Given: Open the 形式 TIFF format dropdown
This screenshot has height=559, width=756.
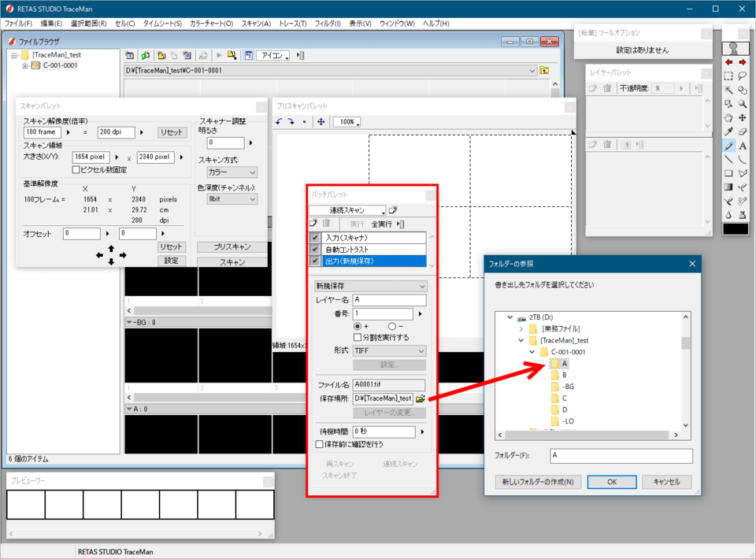Looking at the screenshot, I should [389, 350].
